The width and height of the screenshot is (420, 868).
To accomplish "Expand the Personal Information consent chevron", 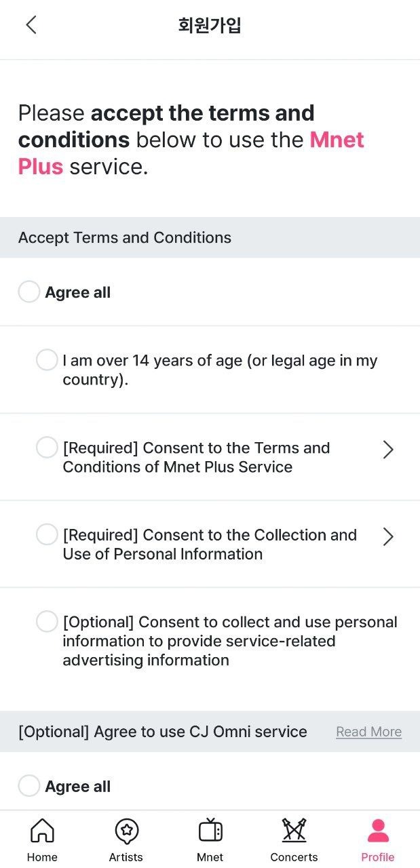I will click(387, 536).
